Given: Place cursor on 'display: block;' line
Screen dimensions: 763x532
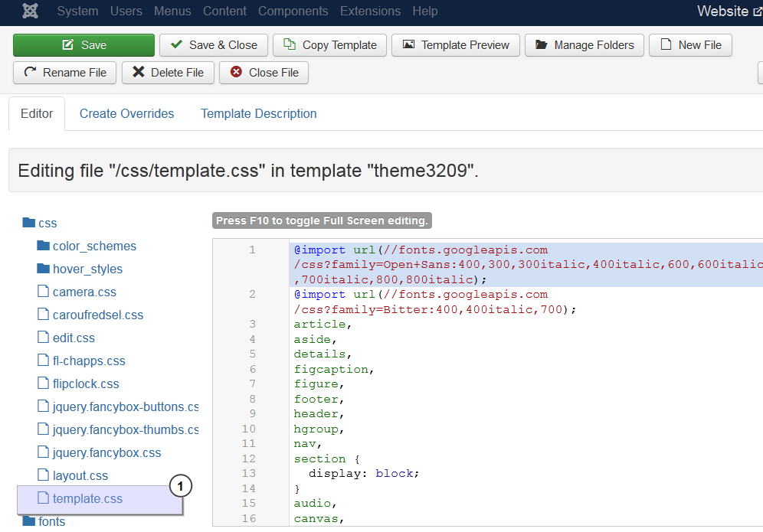Looking at the screenshot, I should coord(363,474).
